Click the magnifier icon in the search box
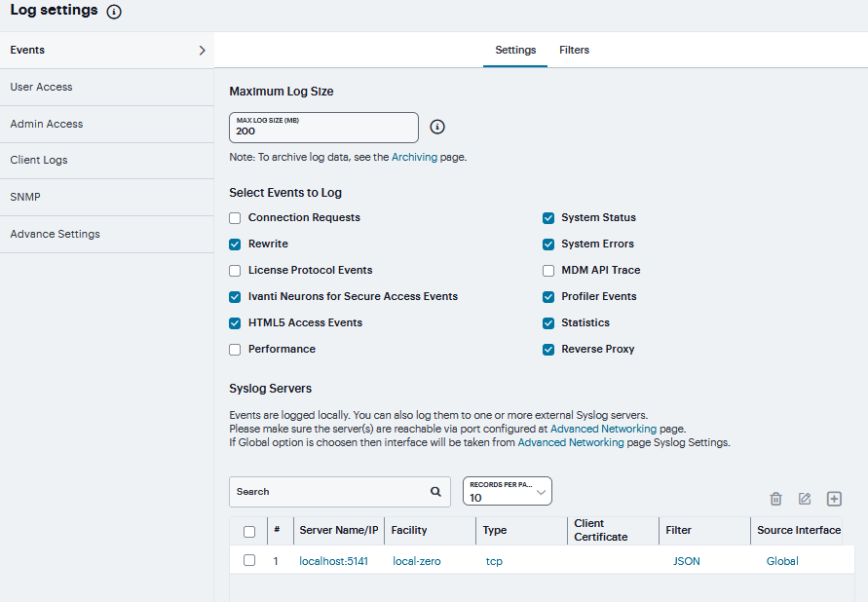This screenshot has height=602, width=868. point(435,492)
